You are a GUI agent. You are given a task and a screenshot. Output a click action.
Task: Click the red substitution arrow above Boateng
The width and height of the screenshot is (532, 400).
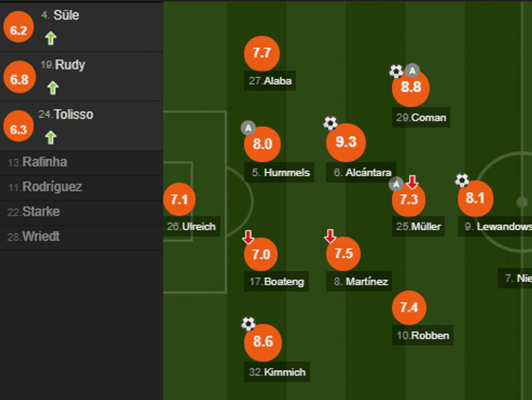pyautogui.click(x=248, y=237)
